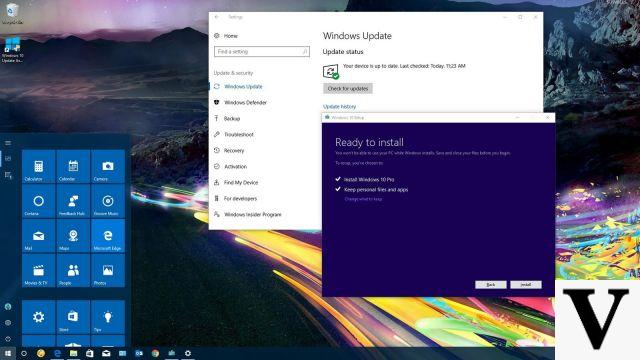
Task: Open the Calendar tile in Start menu
Action: coord(73,167)
